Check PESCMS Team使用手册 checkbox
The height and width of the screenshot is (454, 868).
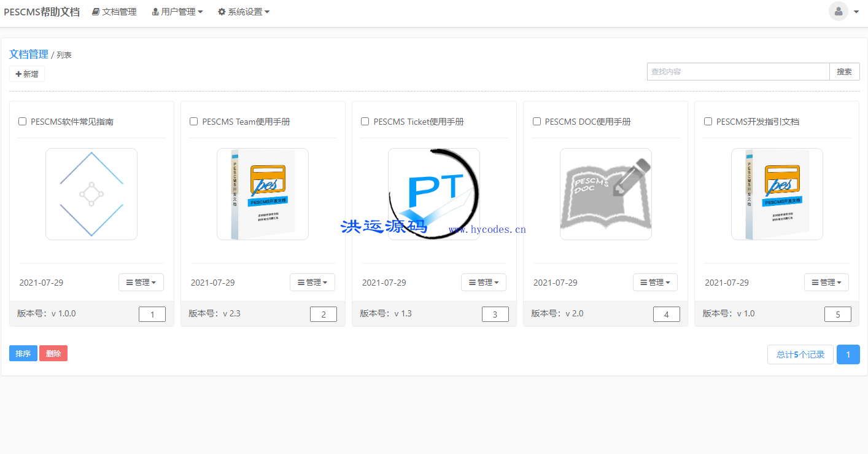[x=194, y=122]
